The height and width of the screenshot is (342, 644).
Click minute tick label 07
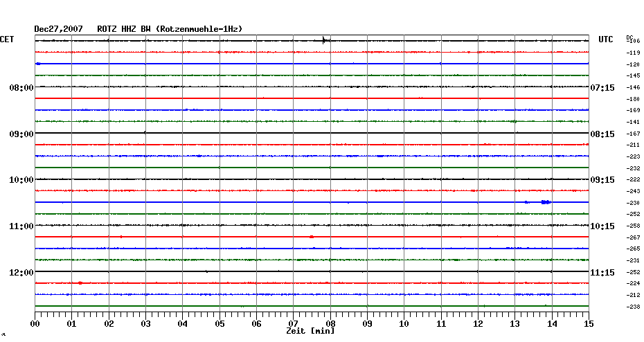tap(293, 323)
